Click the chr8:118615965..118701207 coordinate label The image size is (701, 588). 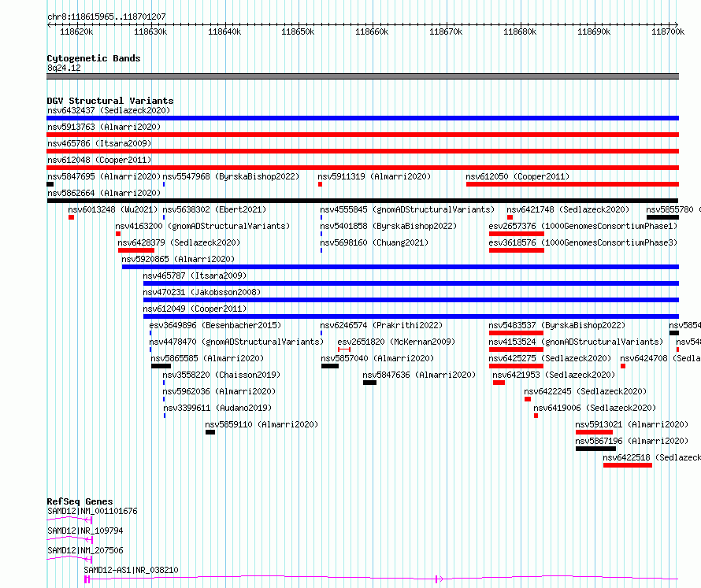pos(106,17)
